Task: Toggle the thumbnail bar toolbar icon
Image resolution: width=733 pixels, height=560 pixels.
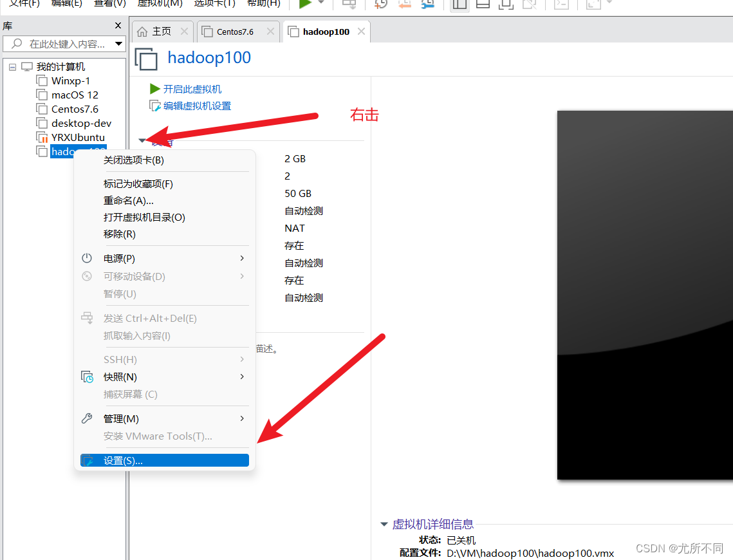Action: [x=483, y=5]
